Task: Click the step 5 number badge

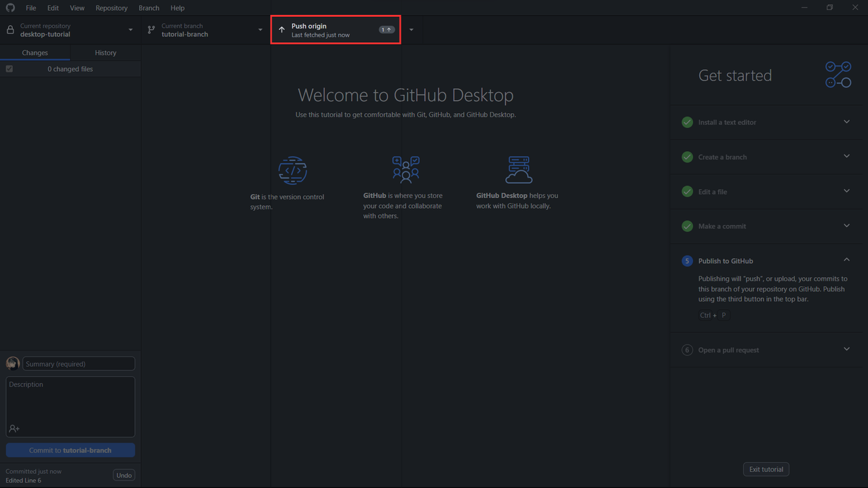Action: click(x=687, y=261)
